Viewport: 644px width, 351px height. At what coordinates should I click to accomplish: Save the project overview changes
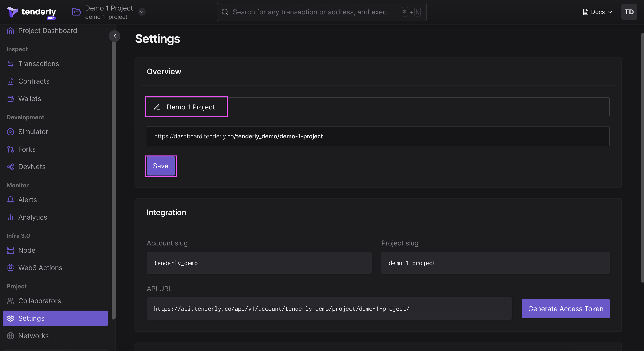[161, 166]
